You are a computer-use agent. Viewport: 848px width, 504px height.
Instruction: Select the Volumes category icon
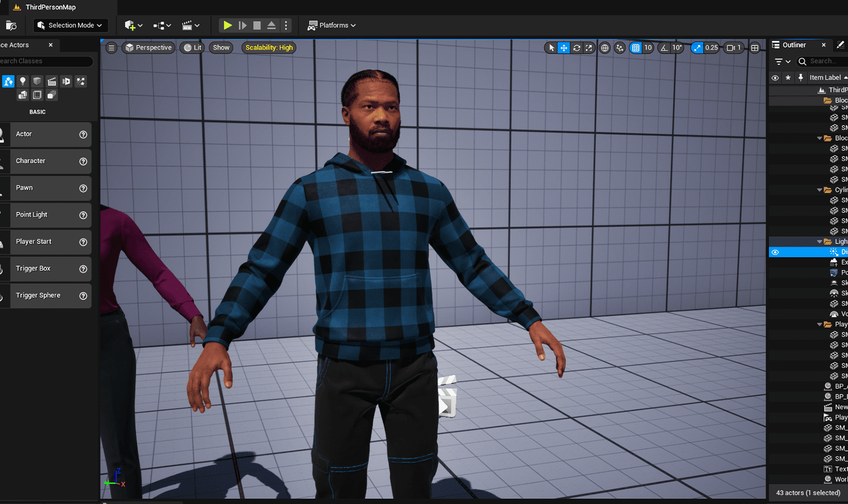pyautogui.click(x=37, y=95)
